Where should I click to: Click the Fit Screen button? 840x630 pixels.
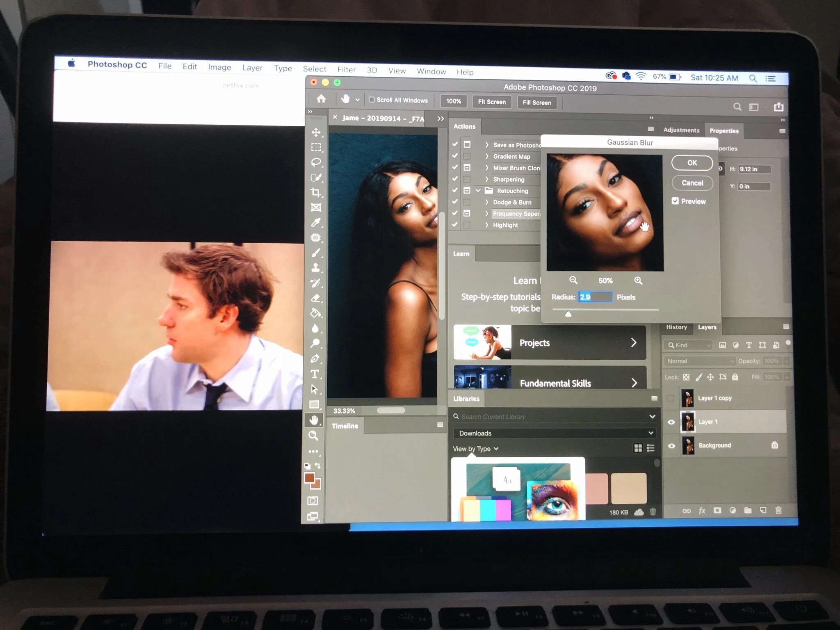coord(492,102)
